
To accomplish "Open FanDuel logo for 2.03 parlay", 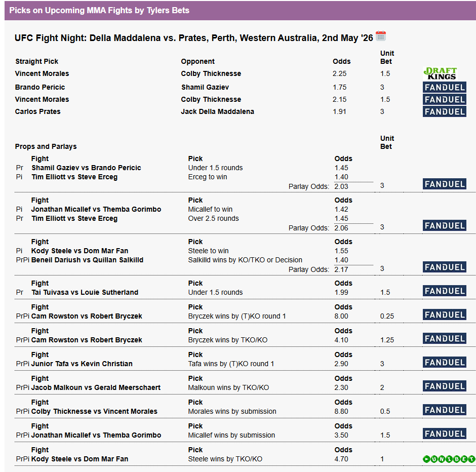I will [445, 184].
